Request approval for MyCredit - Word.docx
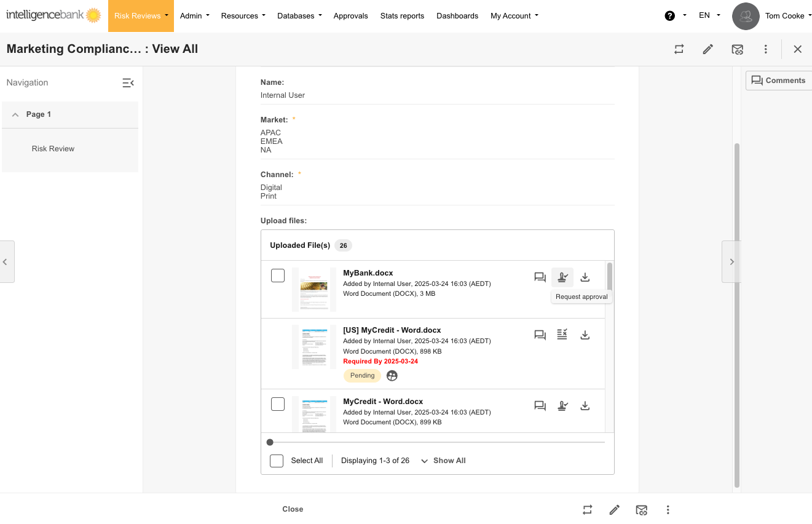The image size is (812, 524). click(562, 406)
